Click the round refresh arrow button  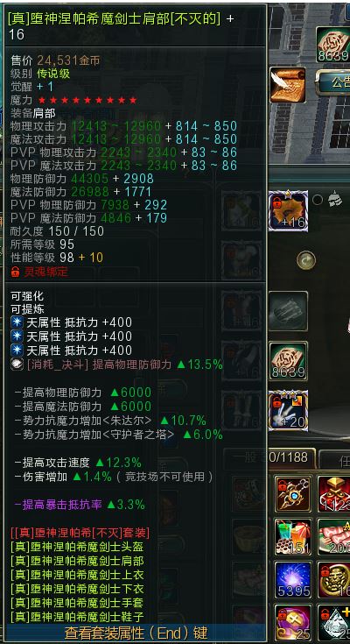point(306,260)
